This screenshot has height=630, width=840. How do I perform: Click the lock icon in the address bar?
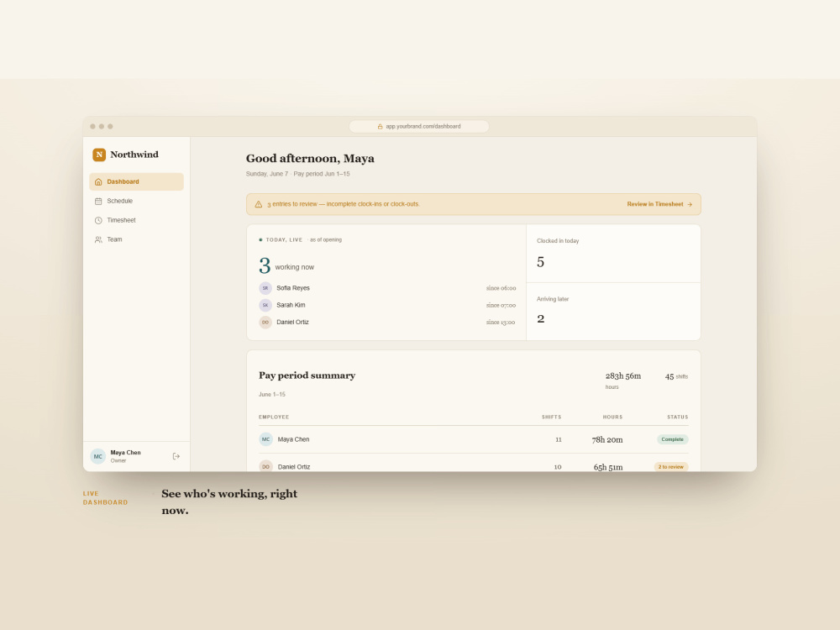coord(381,127)
